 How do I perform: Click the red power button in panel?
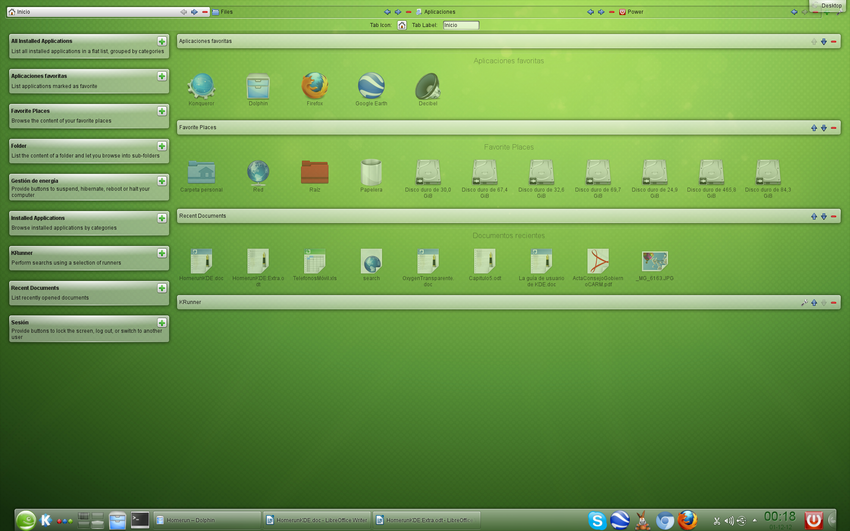tap(813, 520)
